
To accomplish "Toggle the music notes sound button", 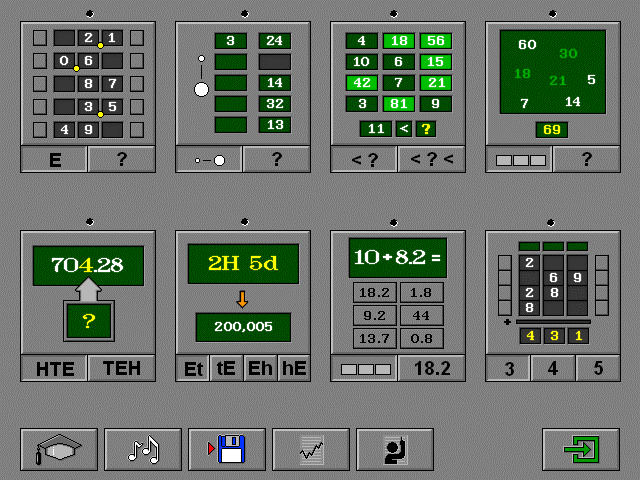I will [x=143, y=449].
